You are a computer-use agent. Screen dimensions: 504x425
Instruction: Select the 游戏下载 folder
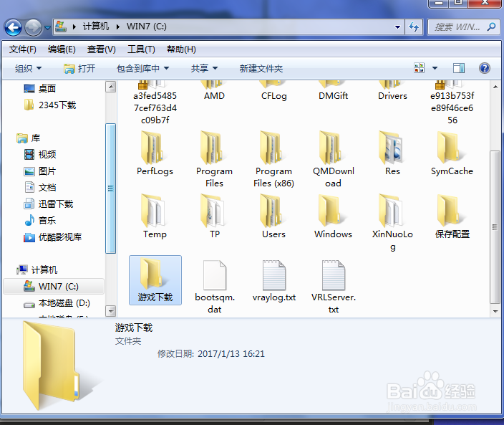coord(155,280)
